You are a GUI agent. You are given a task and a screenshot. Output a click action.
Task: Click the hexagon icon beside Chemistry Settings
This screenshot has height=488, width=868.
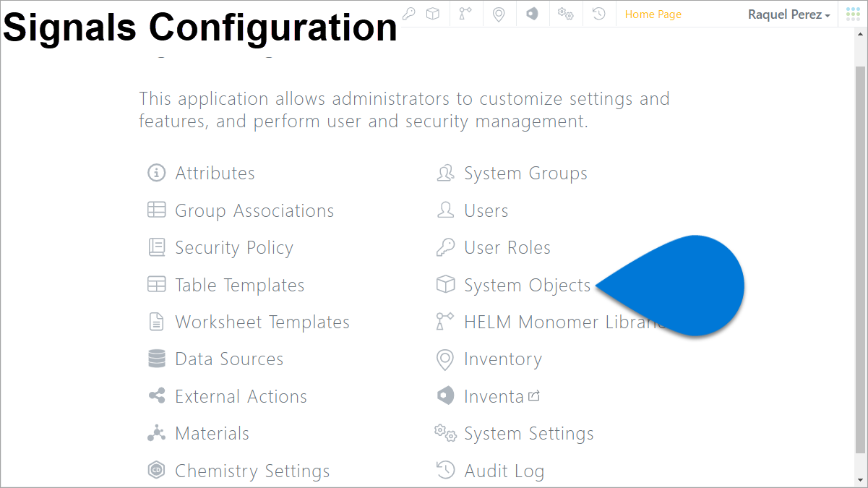pyautogui.click(x=156, y=471)
